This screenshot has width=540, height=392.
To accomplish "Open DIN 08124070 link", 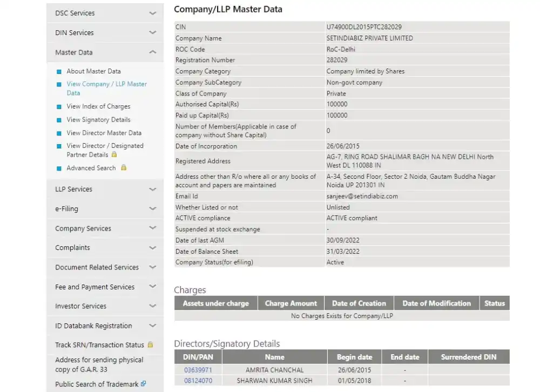I will tap(198, 381).
